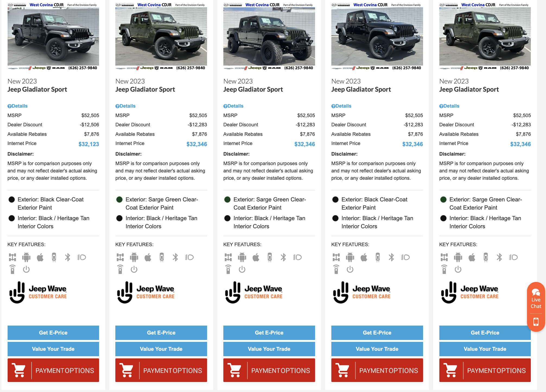Click Jeep Wave Customer Care logo on third card
Image resolution: width=546 pixels, height=392 pixels.
[254, 292]
